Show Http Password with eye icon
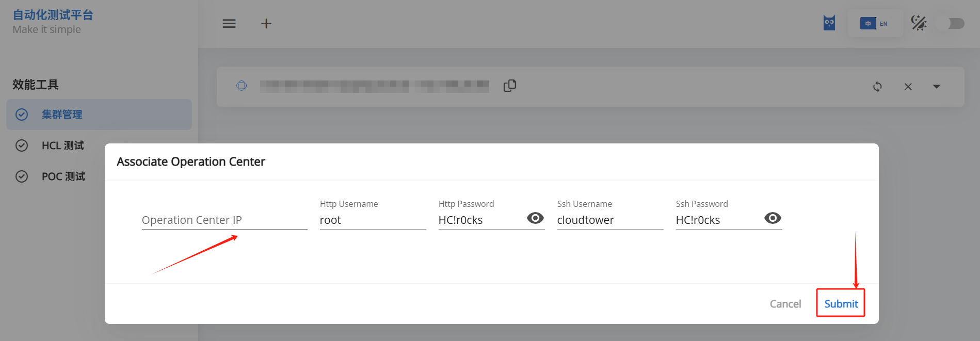Screen dimensions: 980x341 pyautogui.click(x=535, y=218)
